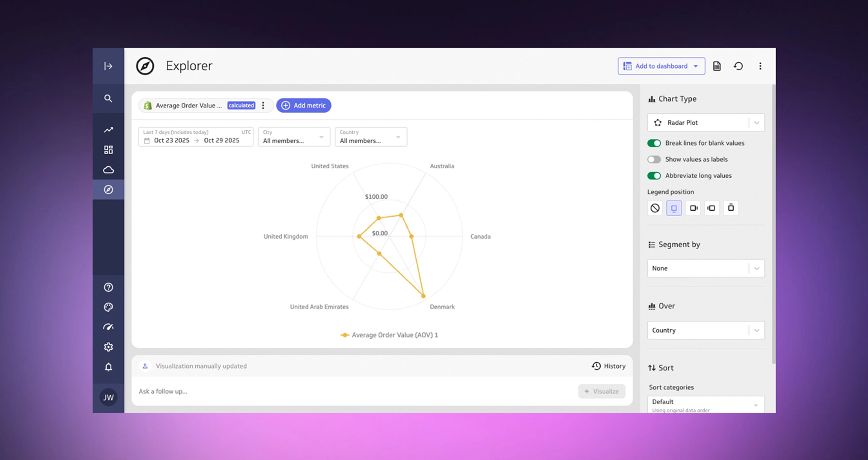
Task: Open the header three-dot more menu
Action: pos(760,66)
